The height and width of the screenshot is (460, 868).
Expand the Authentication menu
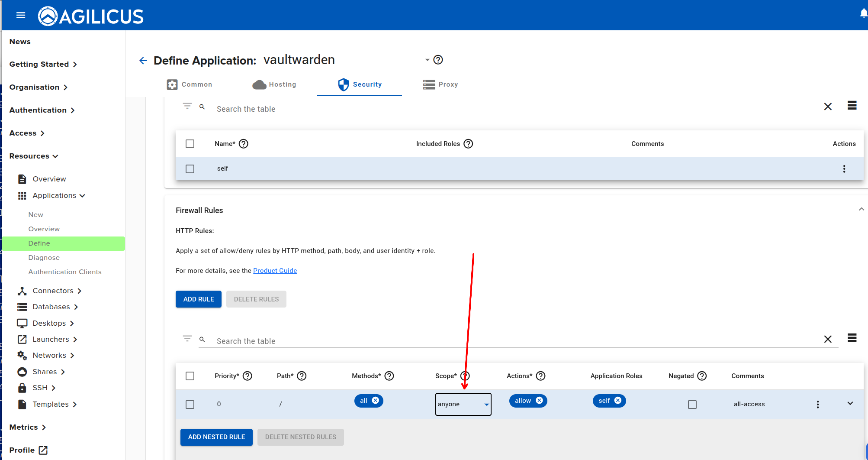click(x=42, y=110)
